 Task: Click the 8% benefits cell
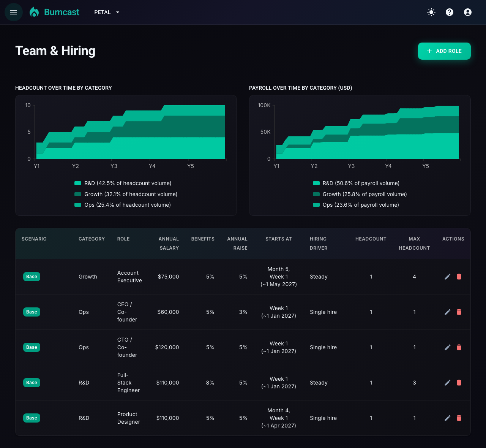210,383
